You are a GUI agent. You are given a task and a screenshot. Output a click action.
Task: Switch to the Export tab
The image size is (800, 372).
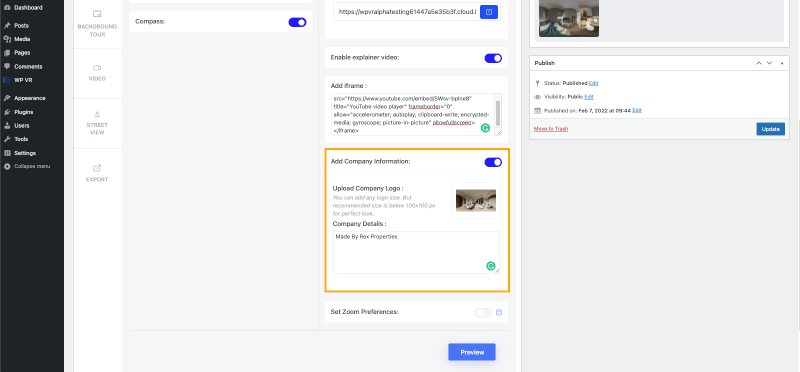tap(97, 173)
